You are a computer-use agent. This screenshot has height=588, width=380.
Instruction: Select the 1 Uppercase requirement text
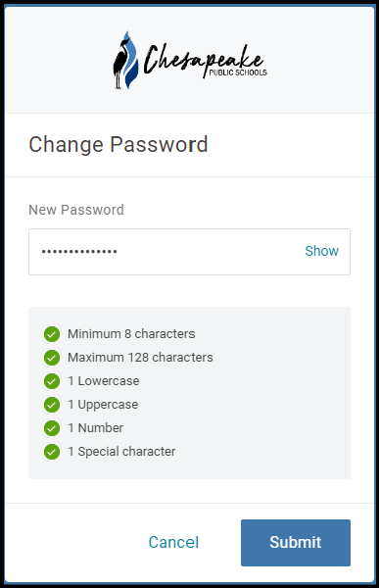click(103, 405)
